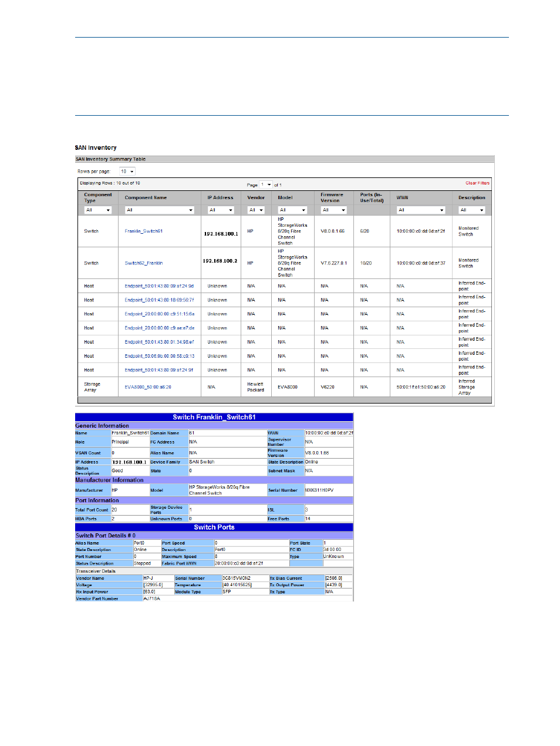Image resolution: width=560 pixels, height=746 pixels.
Task: Click the SAN Inventory page heading
Action: click(96, 148)
